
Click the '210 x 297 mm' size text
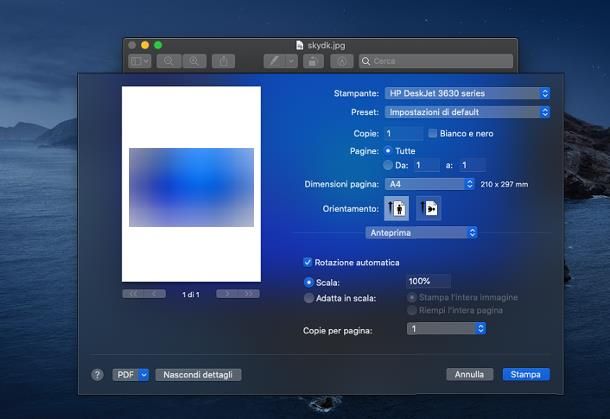[504, 184]
